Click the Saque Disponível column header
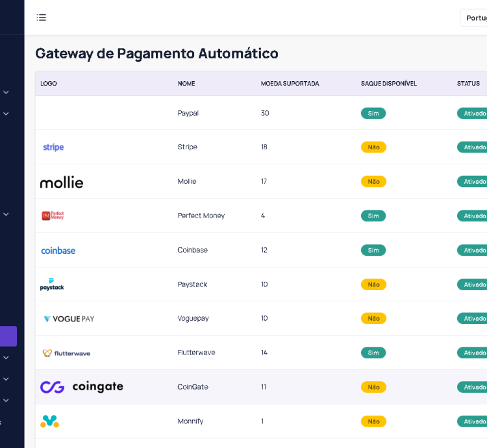This screenshot has width=487, height=448. pos(388,84)
